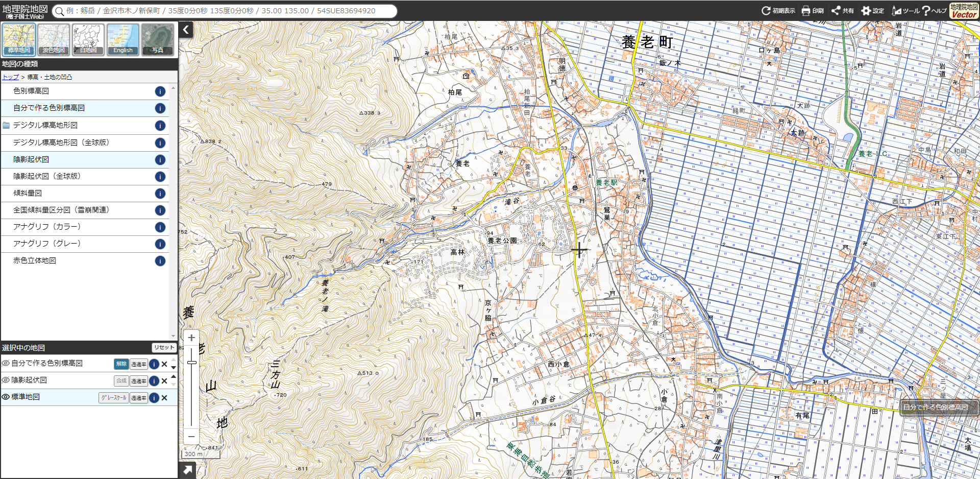Show info for selected 標準地図 layer

pos(154,398)
